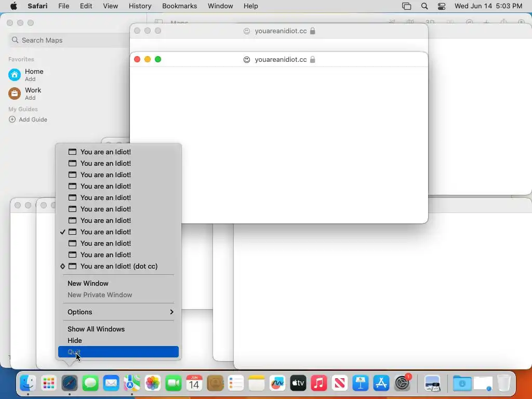
Task: Open the Mail app in Dock
Action: click(111, 383)
